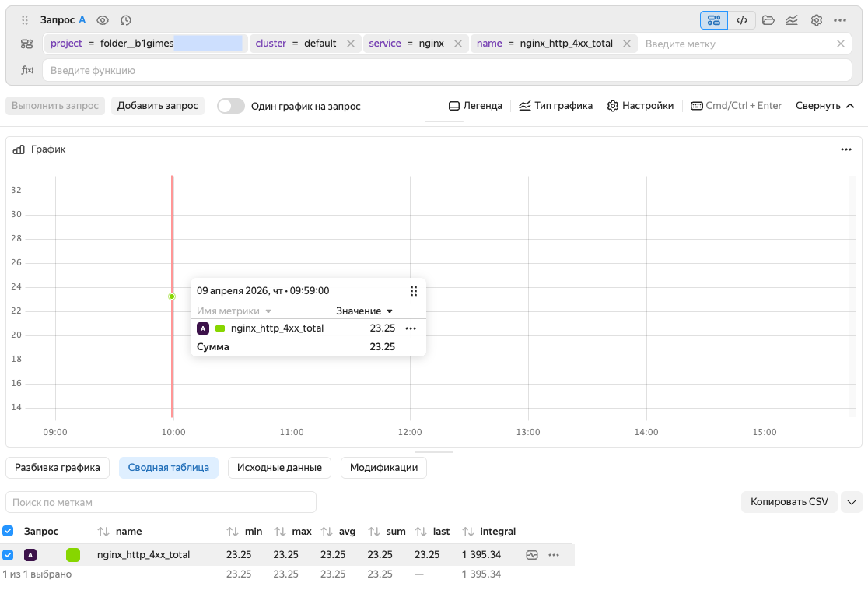This screenshot has height=597, width=868.
Task: Open Тип графика chart type selector
Action: pos(555,106)
